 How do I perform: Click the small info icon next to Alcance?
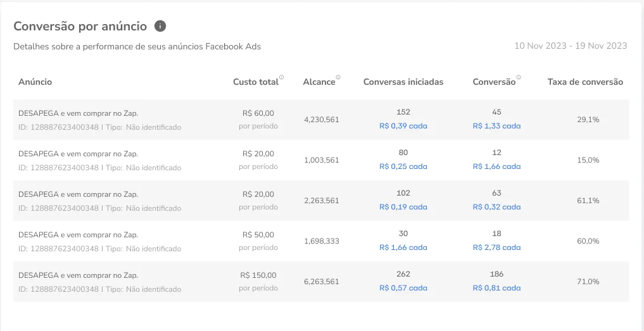pyautogui.click(x=338, y=78)
